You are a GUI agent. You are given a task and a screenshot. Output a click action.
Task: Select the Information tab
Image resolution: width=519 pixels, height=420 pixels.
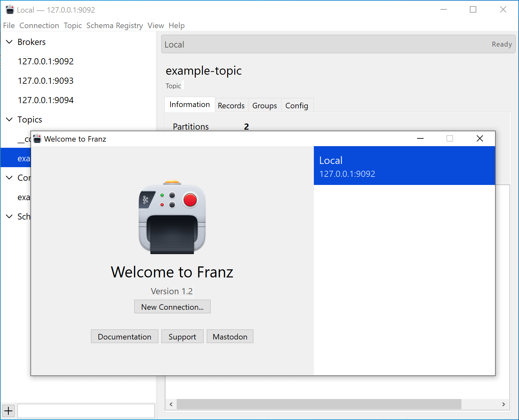[x=190, y=104]
